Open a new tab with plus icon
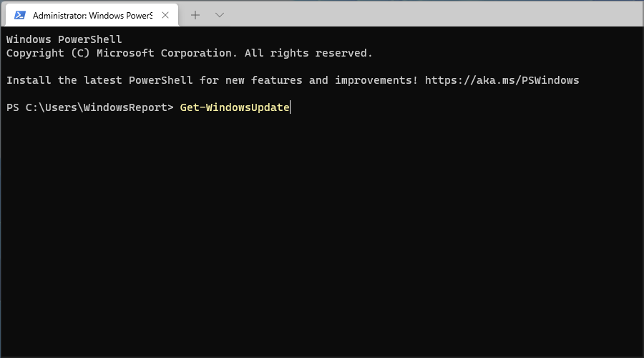The width and height of the screenshot is (644, 358). coord(195,15)
